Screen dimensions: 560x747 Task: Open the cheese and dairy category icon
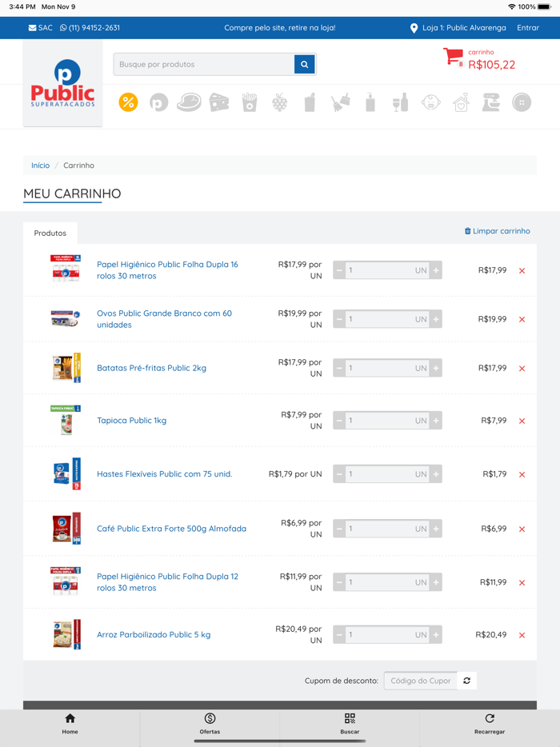[x=219, y=102]
